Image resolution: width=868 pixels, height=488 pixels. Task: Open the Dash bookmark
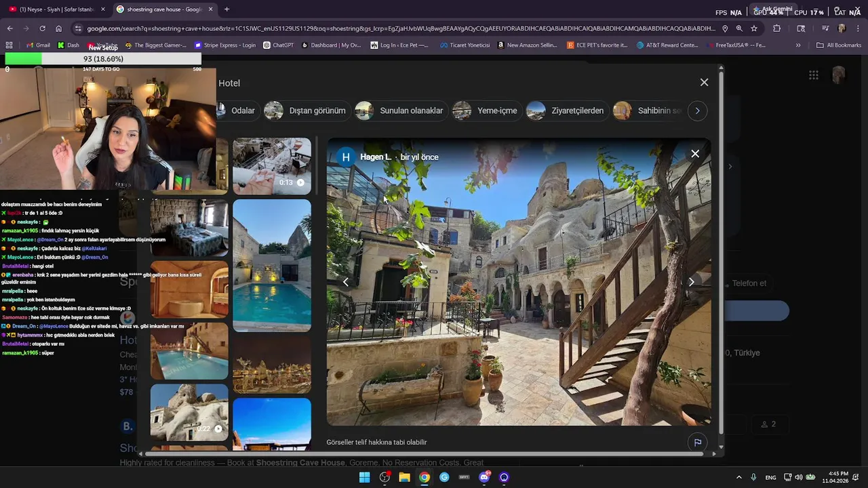point(68,45)
